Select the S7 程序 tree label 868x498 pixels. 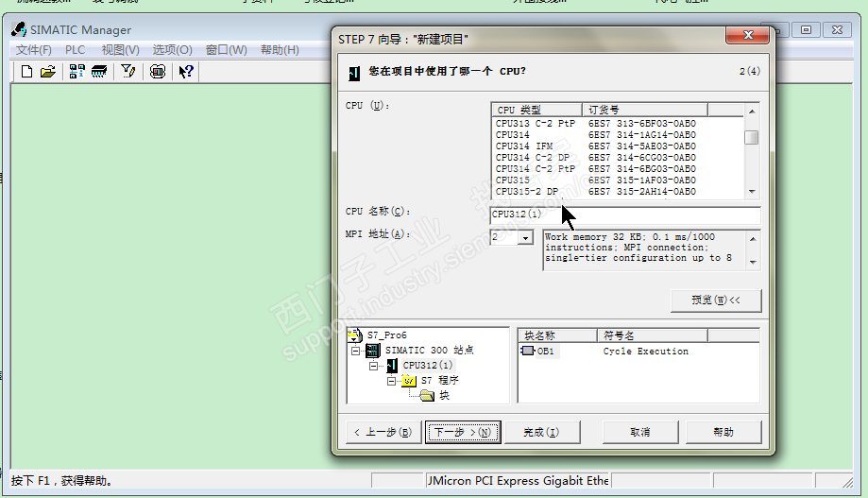pos(439,381)
